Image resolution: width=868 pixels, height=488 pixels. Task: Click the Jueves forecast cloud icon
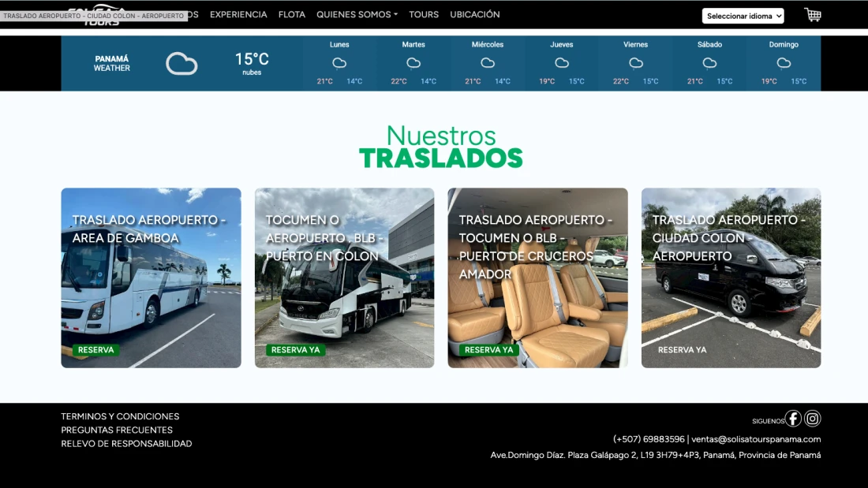point(562,63)
